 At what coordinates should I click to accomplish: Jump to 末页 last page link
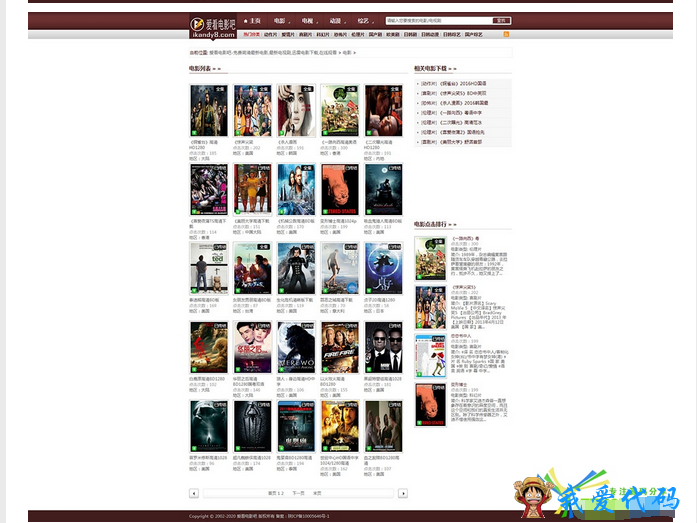pyautogui.click(x=317, y=493)
